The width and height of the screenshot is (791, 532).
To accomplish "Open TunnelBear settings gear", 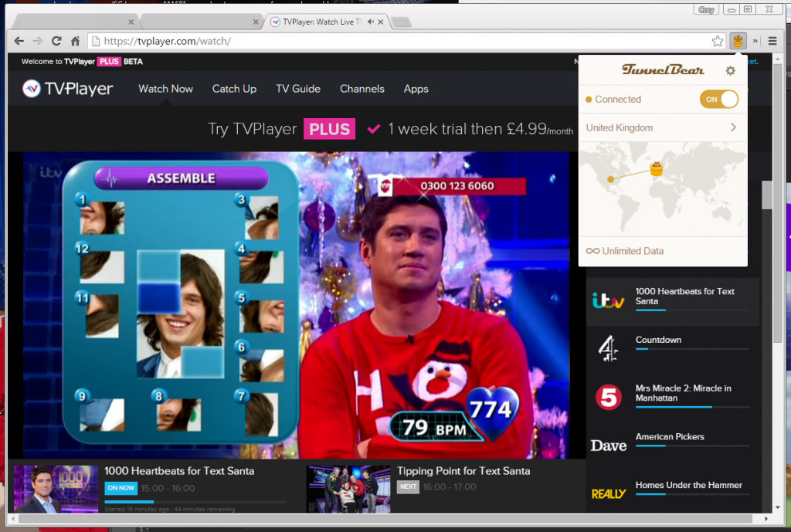I will click(729, 70).
